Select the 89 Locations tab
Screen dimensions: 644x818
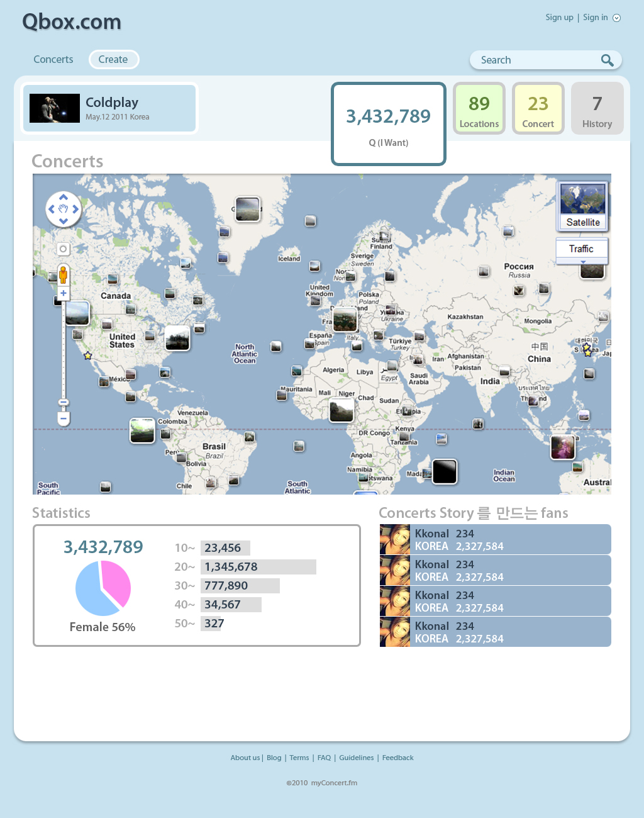[x=479, y=108]
